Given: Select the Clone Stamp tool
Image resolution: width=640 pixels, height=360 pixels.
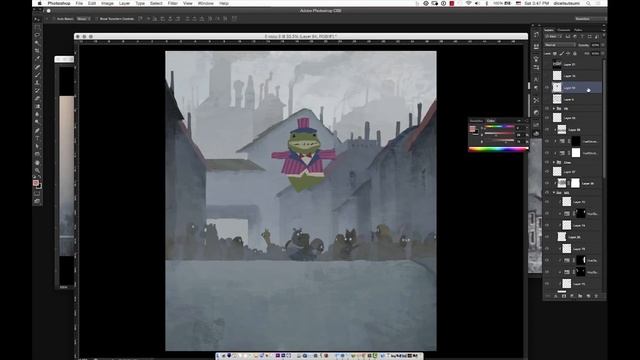Looking at the screenshot, I should [37, 82].
